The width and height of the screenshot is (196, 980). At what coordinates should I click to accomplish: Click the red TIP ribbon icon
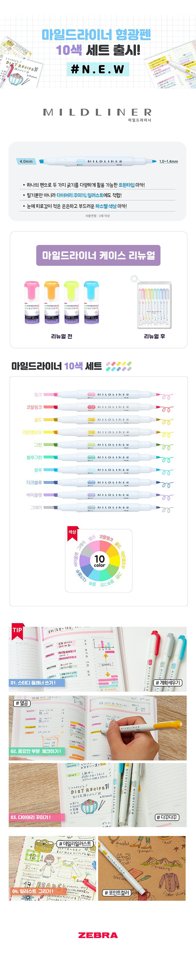click(x=17, y=630)
